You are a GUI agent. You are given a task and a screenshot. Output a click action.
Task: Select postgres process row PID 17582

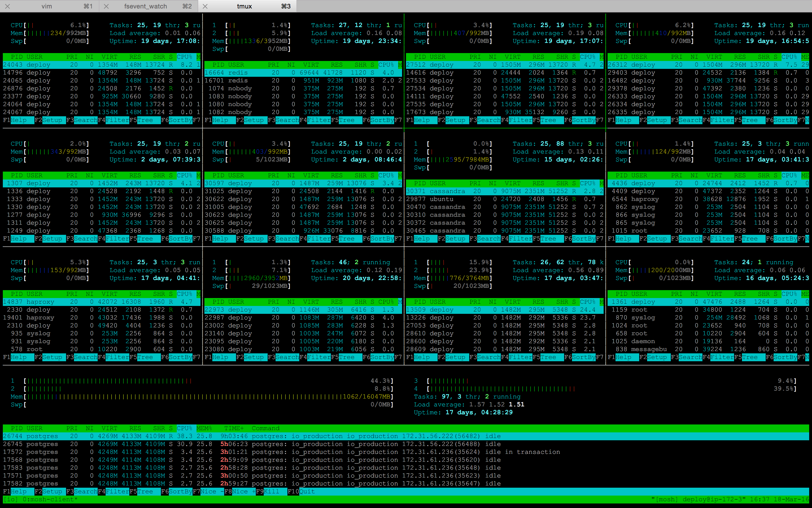click(x=406, y=483)
